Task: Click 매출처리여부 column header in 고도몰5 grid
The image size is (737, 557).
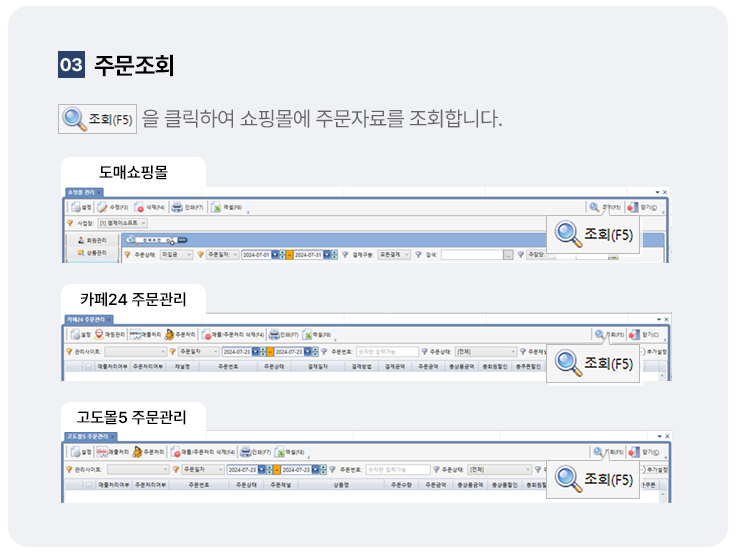Action: coord(113,485)
